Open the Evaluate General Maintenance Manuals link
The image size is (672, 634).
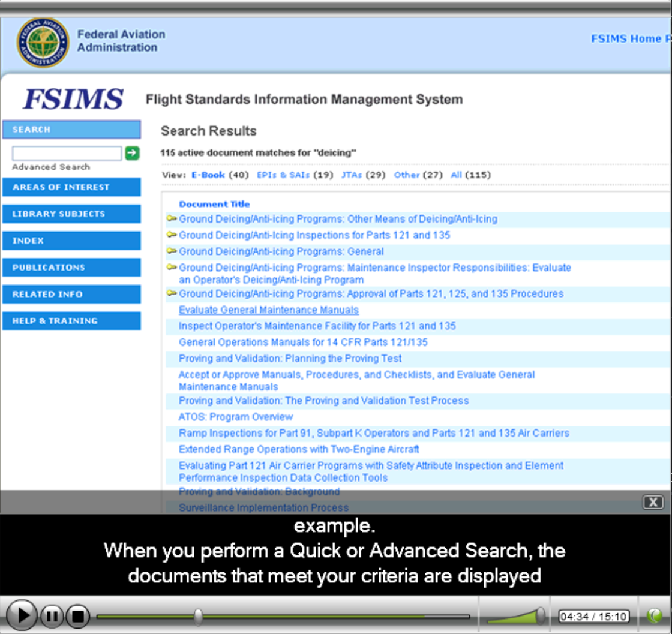coord(269,310)
